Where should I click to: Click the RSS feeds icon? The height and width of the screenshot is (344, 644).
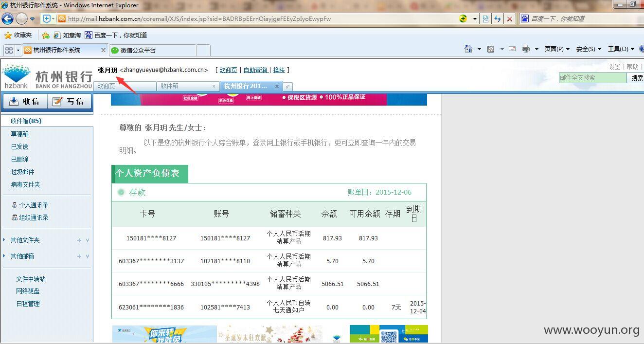(491, 49)
